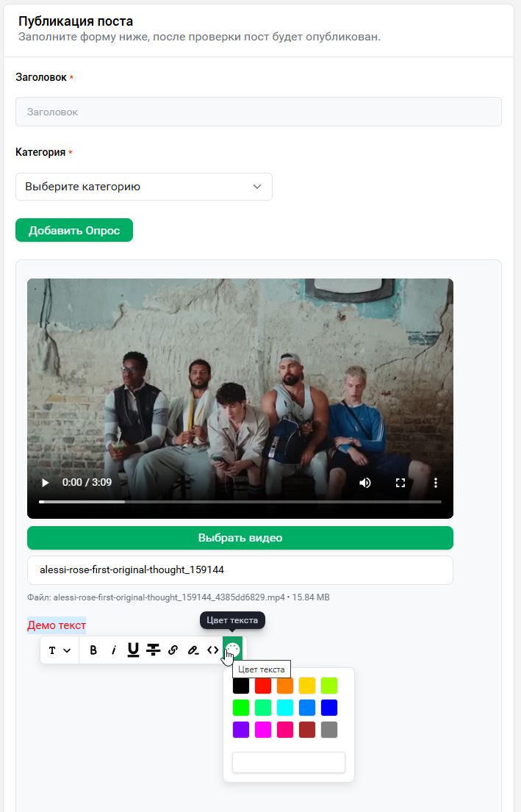The width and height of the screenshot is (521, 812).
Task: Open the text type dropdown in toolbar
Action: point(60,650)
